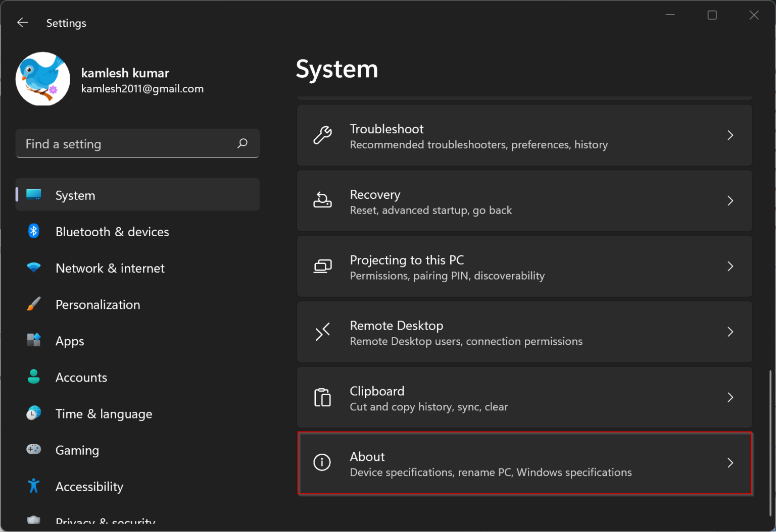Expand the Remote Desktop settings chevron
Screen dimensions: 776x532
pyautogui.click(x=730, y=332)
